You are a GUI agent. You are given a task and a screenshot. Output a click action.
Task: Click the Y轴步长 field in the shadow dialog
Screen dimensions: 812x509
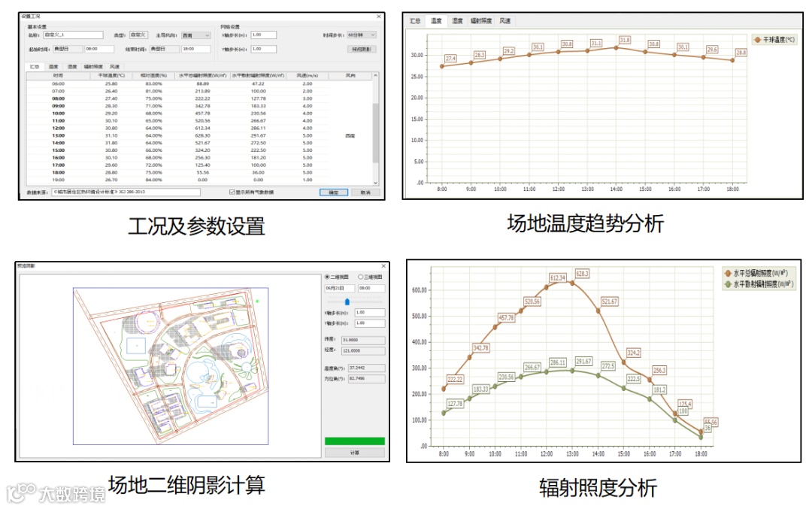click(x=370, y=323)
